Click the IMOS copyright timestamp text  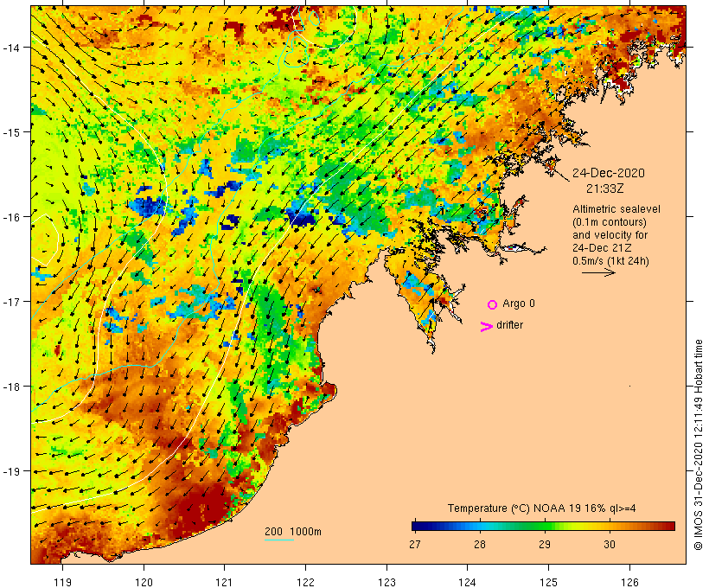(x=698, y=444)
